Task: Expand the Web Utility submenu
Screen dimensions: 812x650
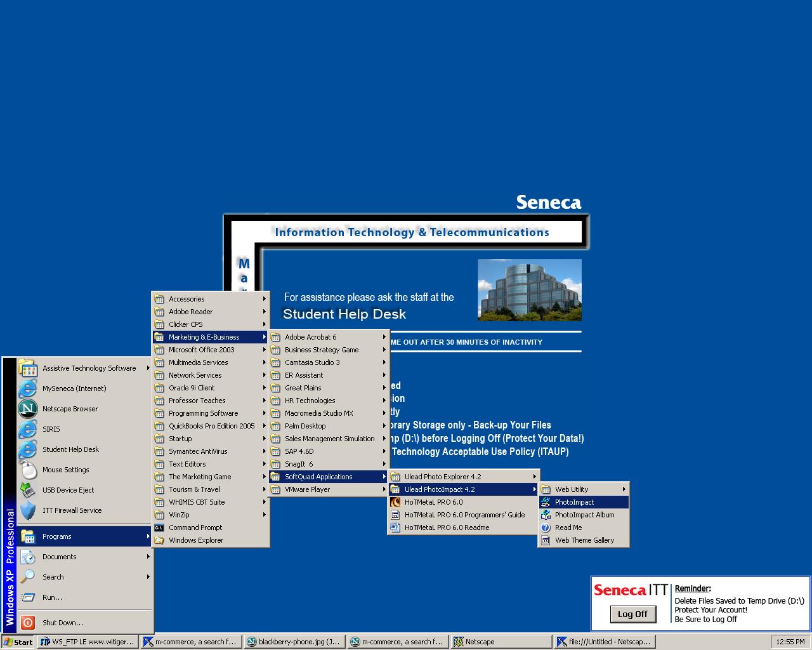Action: coord(584,489)
